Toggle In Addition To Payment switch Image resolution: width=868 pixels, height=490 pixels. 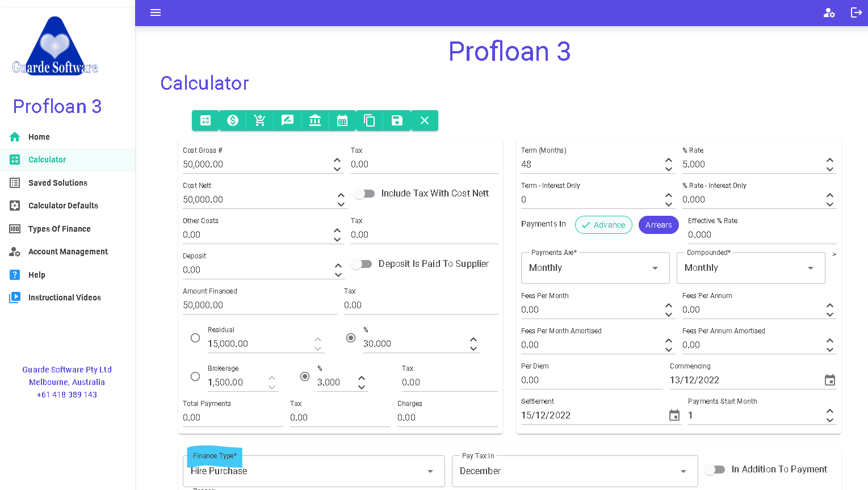click(x=715, y=470)
